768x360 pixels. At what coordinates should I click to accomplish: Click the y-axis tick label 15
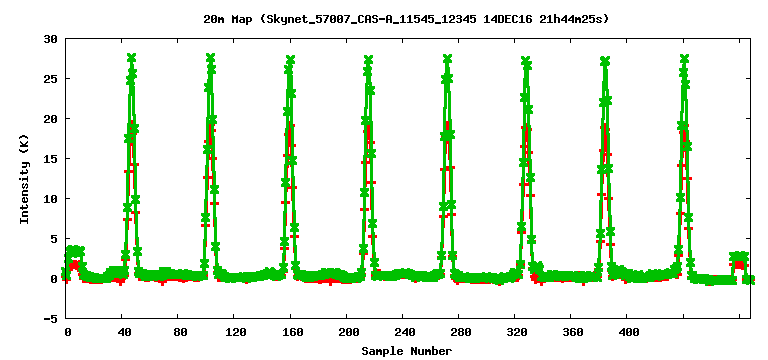point(50,159)
